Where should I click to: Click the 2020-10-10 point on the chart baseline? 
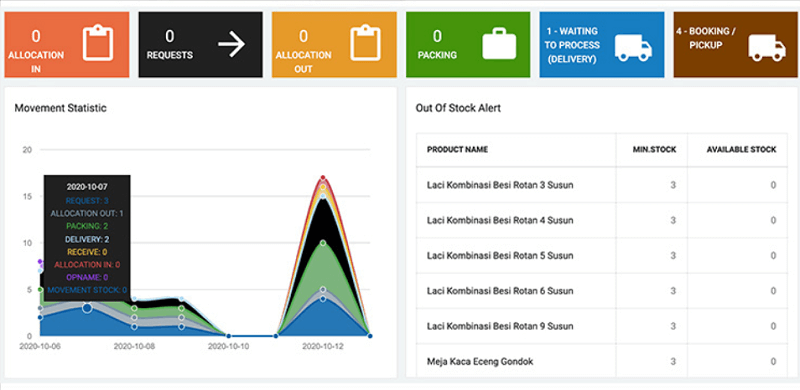click(229, 336)
